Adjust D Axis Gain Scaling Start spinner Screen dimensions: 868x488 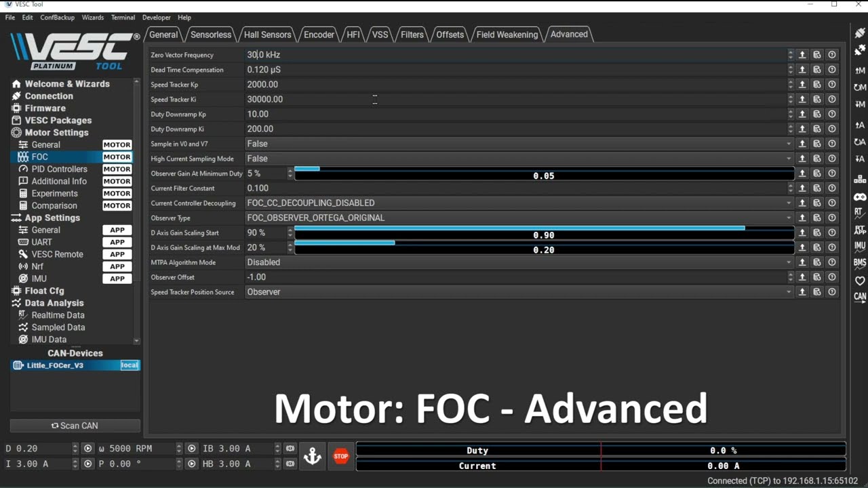tap(290, 232)
